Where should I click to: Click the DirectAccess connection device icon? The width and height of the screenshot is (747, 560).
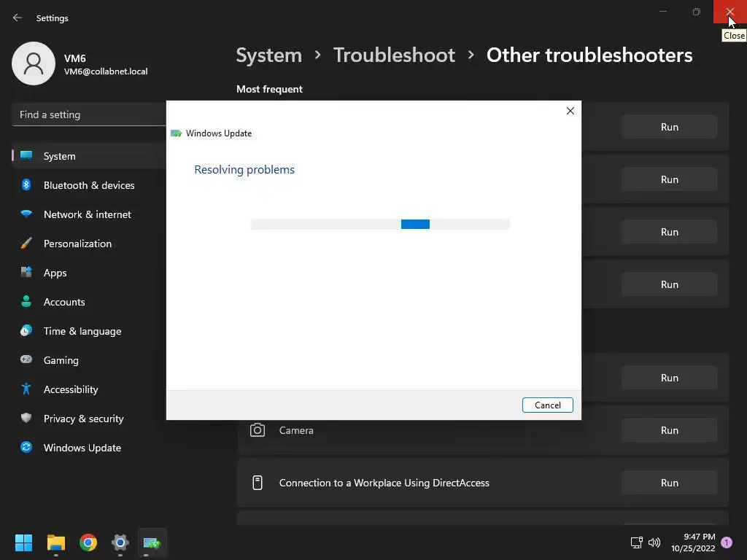pos(258,483)
